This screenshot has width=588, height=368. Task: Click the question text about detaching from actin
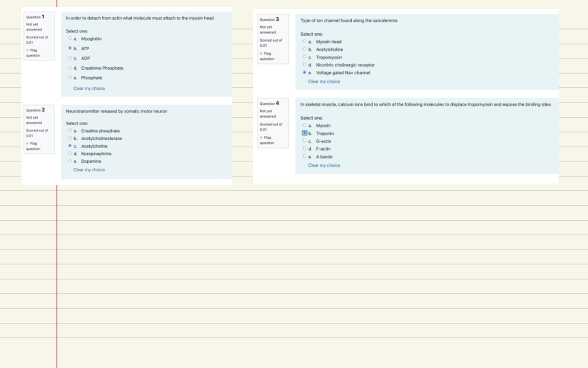[140, 18]
